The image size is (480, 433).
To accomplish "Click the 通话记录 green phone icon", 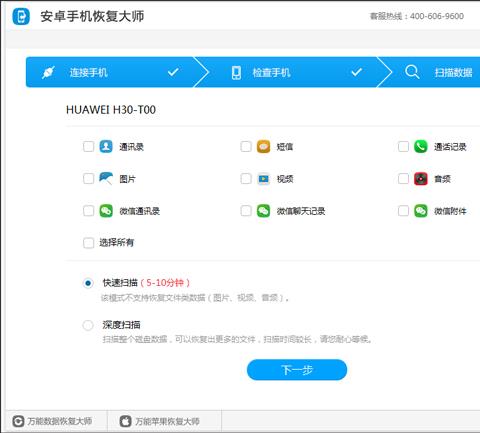I will point(421,146).
